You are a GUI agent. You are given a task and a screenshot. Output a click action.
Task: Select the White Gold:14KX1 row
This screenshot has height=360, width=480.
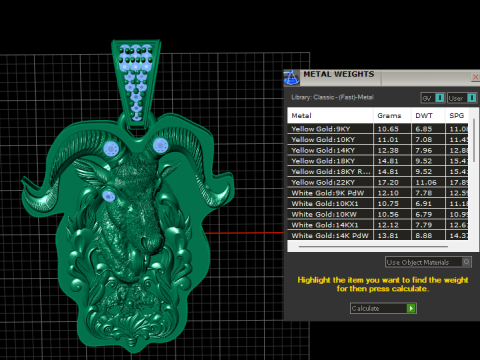tap(378, 225)
